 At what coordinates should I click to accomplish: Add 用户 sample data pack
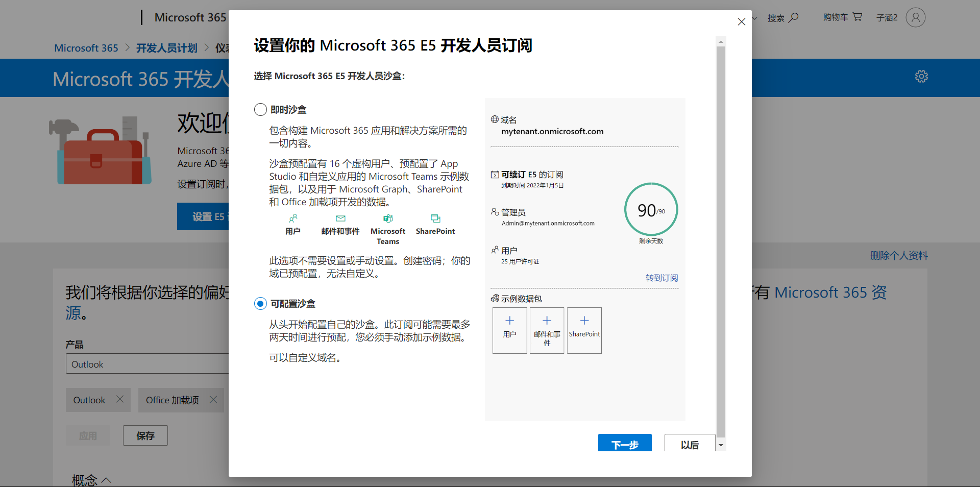tap(509, 330)
